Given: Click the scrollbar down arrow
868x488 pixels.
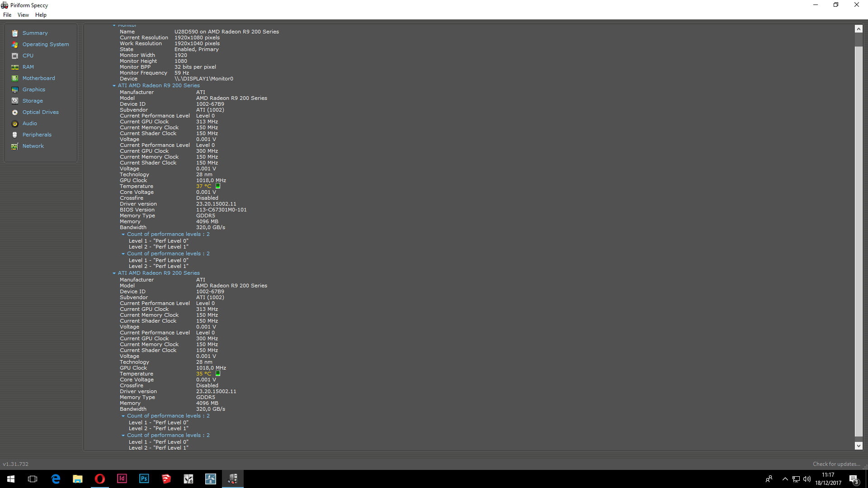Looking at the screenshot, I should click(x=858, y=446).
